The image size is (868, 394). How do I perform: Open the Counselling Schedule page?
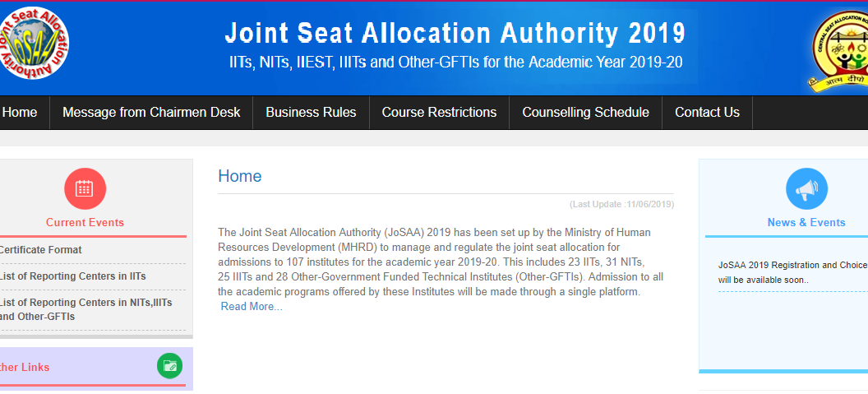(x=585, y=113)
